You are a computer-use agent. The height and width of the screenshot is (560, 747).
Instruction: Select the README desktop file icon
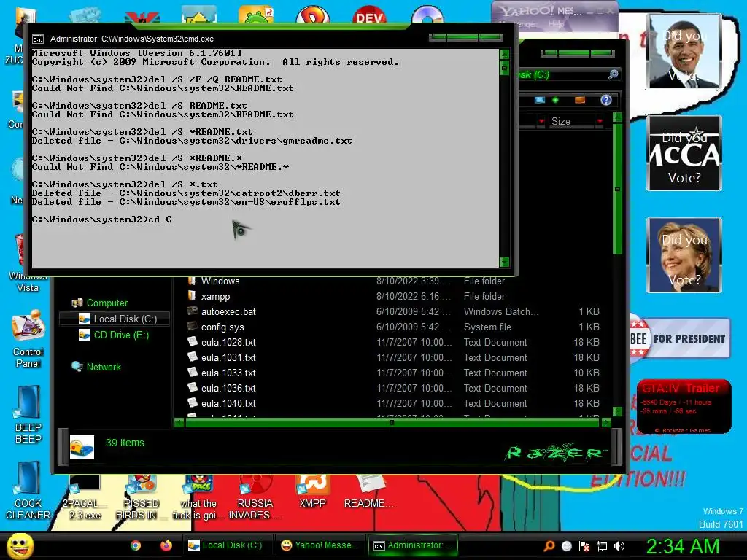pos(368,493)
